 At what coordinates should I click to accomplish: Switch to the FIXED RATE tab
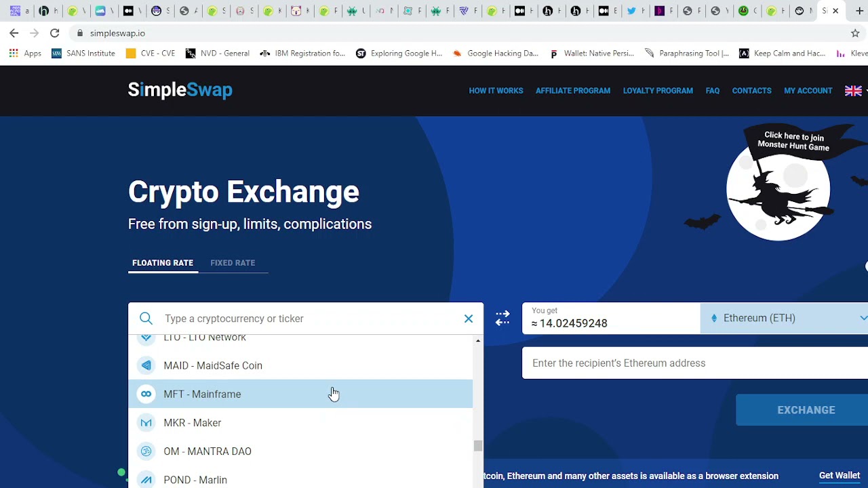[233, 263]
